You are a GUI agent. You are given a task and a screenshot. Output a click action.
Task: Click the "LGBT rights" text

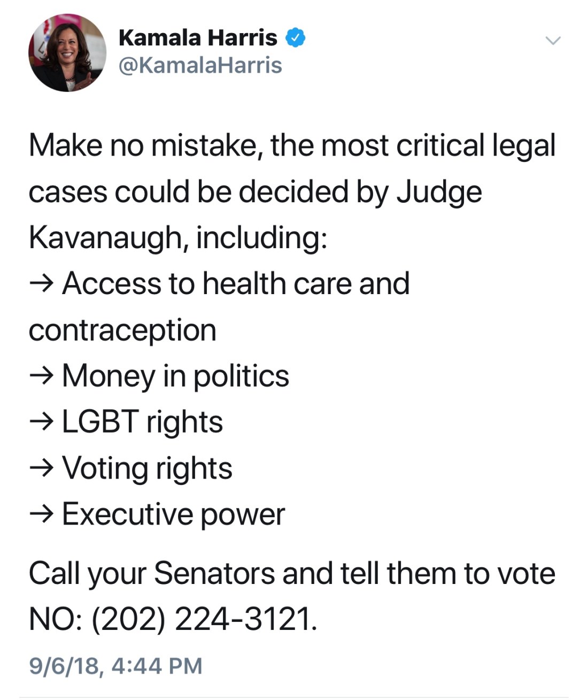142,422
